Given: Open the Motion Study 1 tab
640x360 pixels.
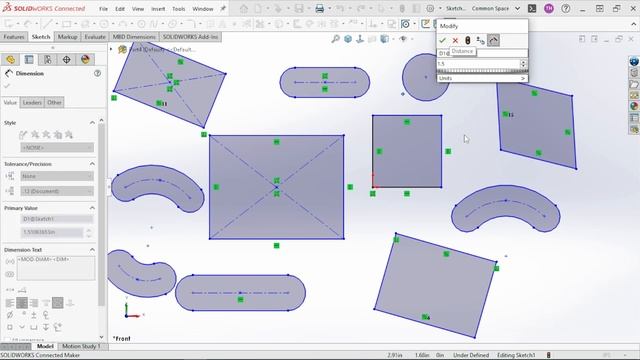Looking at the screenshot, I should [x=81, y=346].
